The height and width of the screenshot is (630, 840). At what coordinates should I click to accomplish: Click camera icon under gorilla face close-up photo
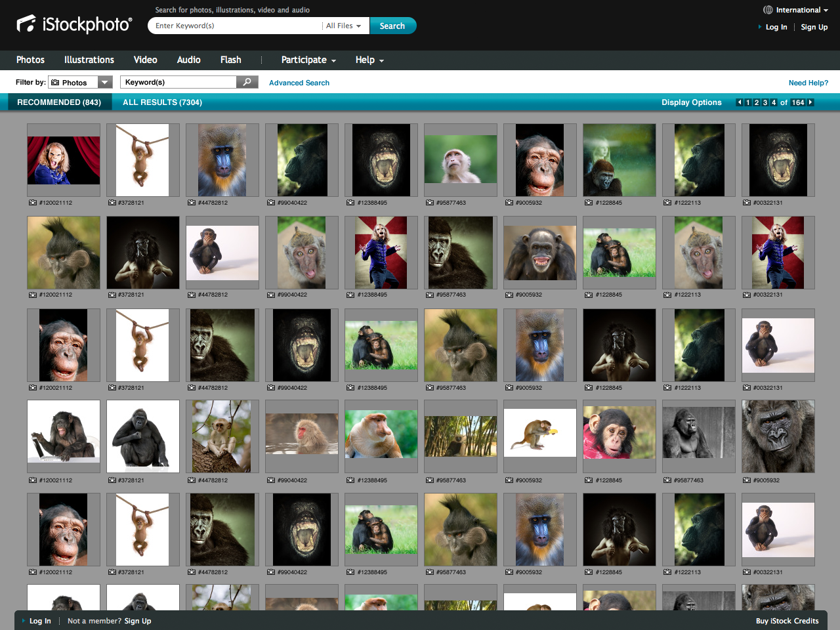pos(747,480)
